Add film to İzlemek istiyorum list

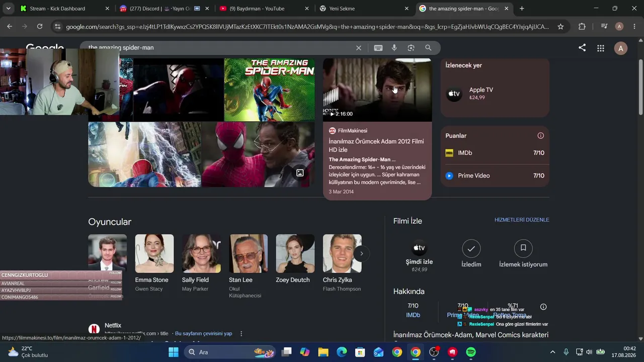click(x=523, y=254)
